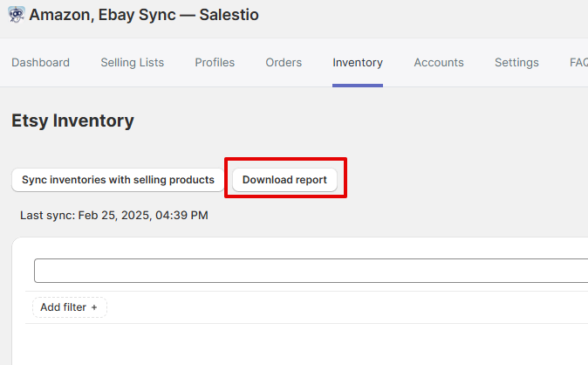Focus the inventory search input field

click(311, 271)
